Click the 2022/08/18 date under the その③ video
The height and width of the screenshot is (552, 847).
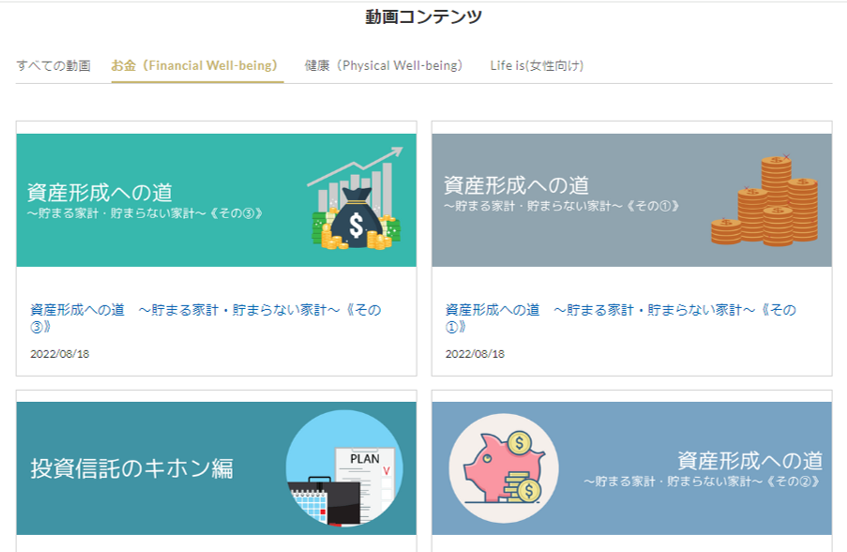coord(60,354)
